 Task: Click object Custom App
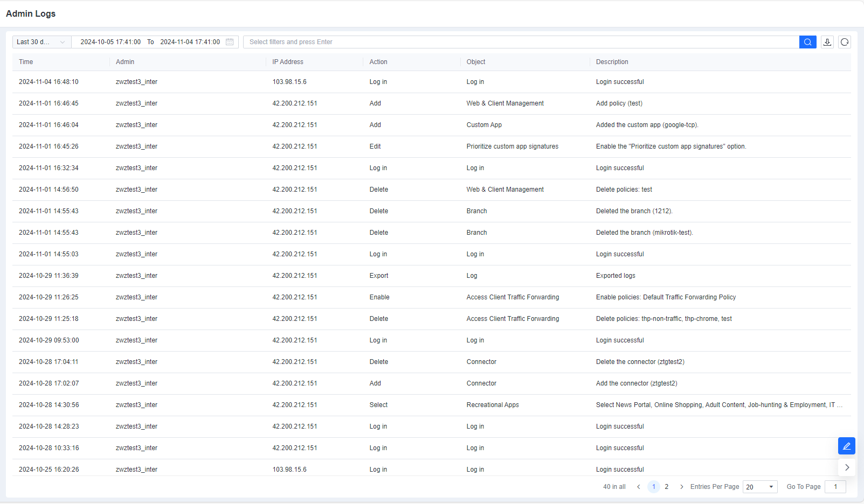484,125
